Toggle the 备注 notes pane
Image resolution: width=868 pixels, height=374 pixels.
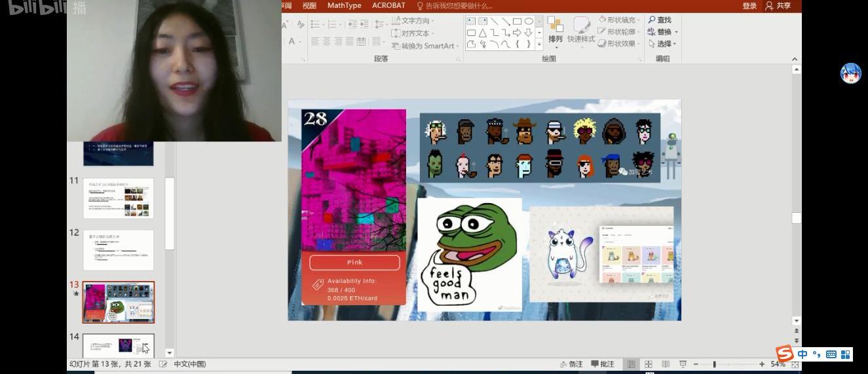(571, 364)
